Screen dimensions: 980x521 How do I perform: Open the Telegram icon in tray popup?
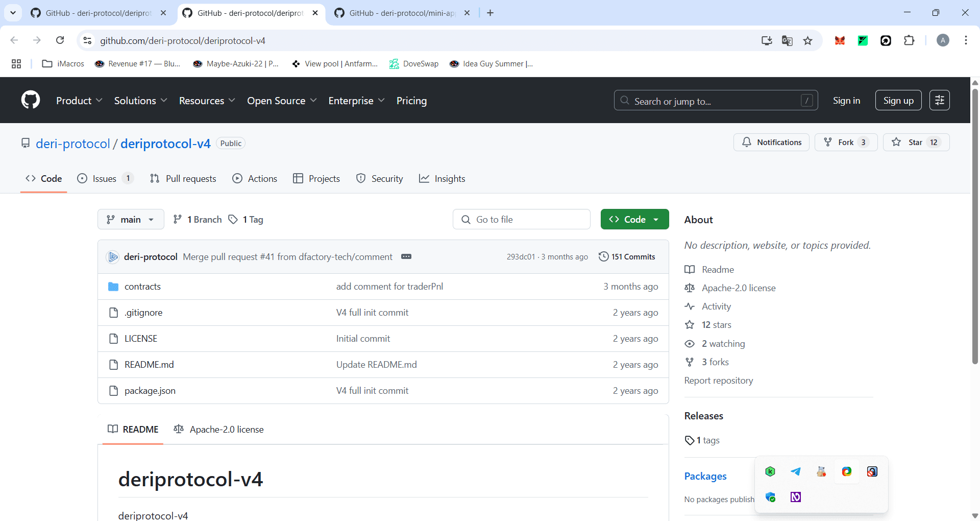pos(796,471)
